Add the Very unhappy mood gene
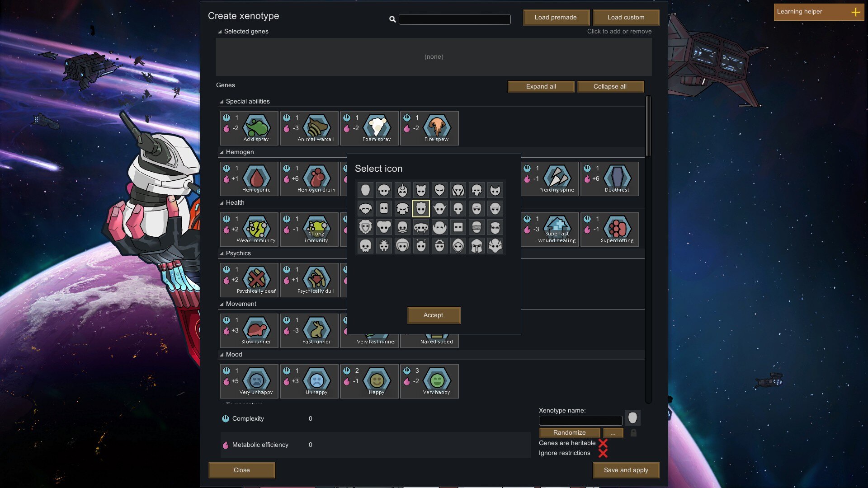The height and width of the screenshot is (488, 868). pyautogui.click(x=249, y=381)
